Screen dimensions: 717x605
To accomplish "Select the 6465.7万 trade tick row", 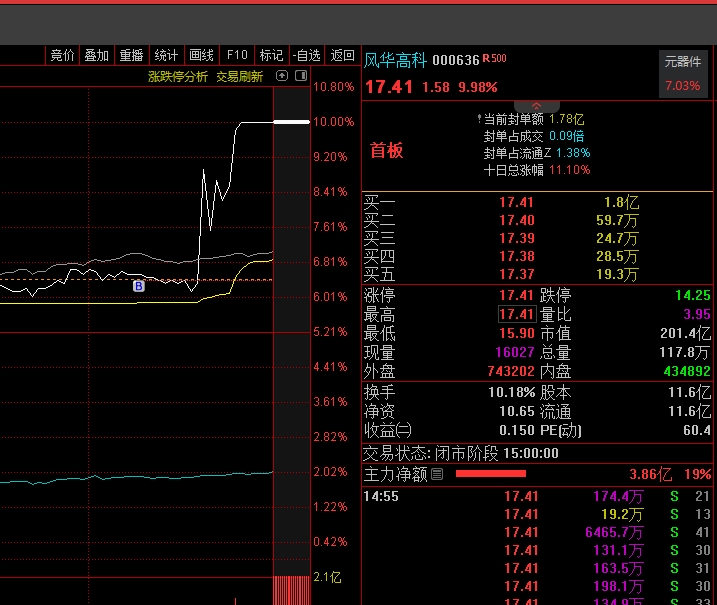I will tap(537, 532).
